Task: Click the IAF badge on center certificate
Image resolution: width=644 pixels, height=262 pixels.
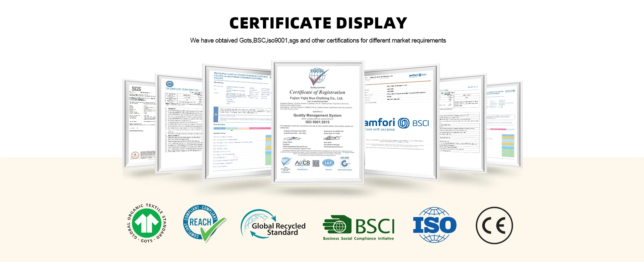Action: pyautogui.click(x=328, y=163)
